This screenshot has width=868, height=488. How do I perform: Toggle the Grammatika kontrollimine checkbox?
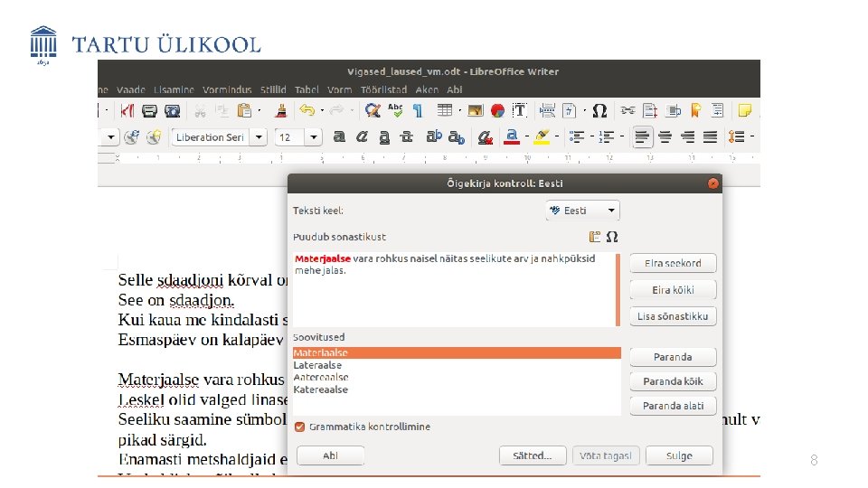(299, 427)
